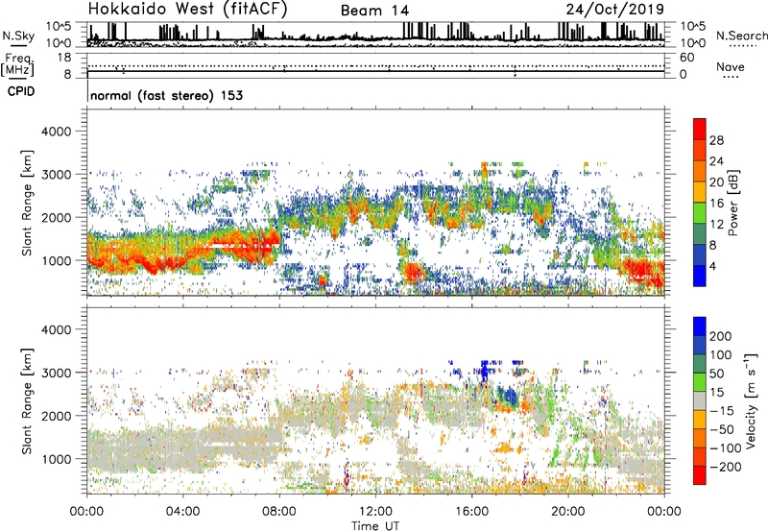Click the date '24/Oct/2019'
Viewport: 768px width, 532px height.
615,10
